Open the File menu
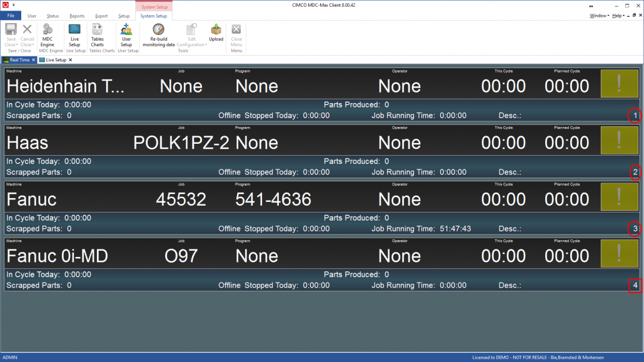The image size is (644, 362). tap(11, 16)
